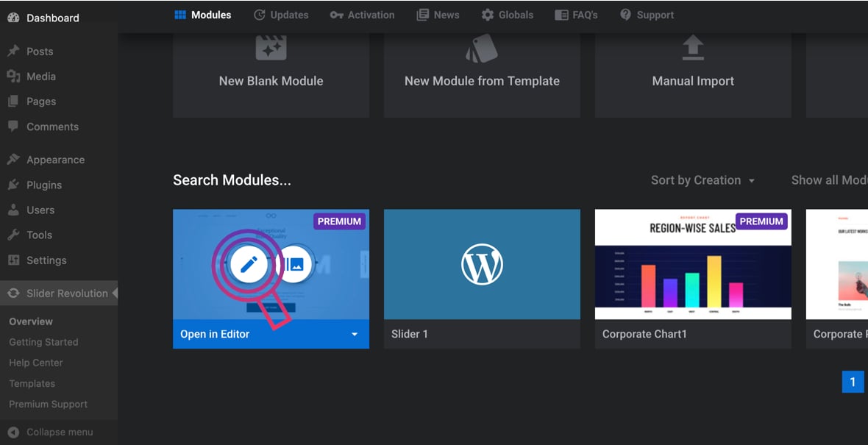The image size is (868, 445).
Task: Click the New Module from Template icon
Action: click(x=482, y=48)
